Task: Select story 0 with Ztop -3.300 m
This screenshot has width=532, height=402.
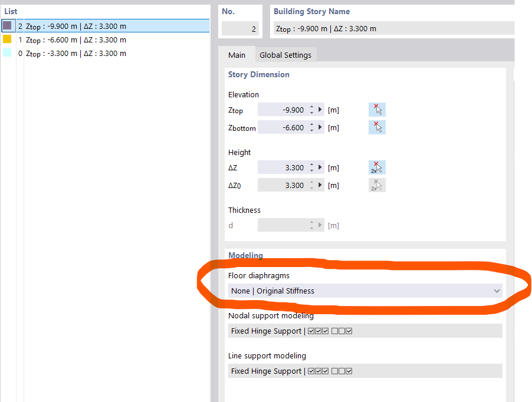Action: tap(75, 54)
